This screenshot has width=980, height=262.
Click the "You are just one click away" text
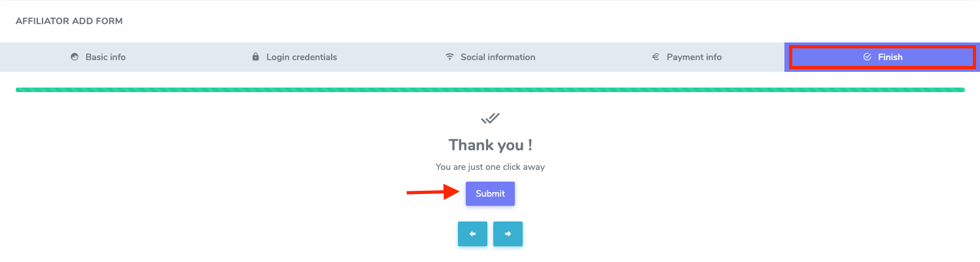tap(490, 167)
